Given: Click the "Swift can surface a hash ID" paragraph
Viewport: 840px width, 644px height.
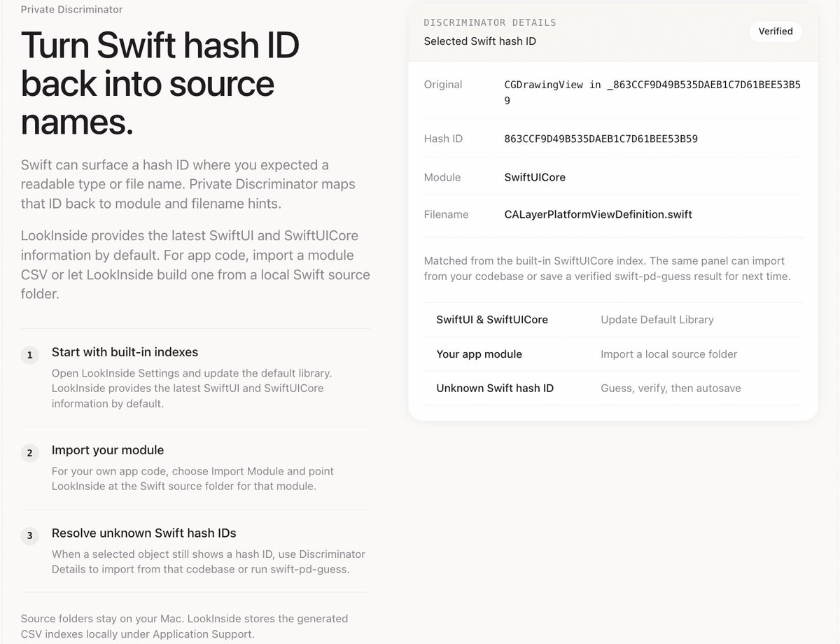Looking at the screenshot, I should (x=188, y=184).
